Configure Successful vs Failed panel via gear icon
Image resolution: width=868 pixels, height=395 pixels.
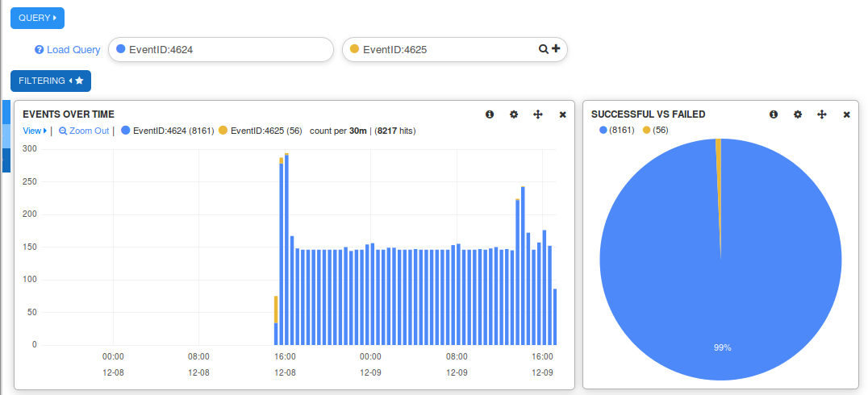[x=798, y=114]
